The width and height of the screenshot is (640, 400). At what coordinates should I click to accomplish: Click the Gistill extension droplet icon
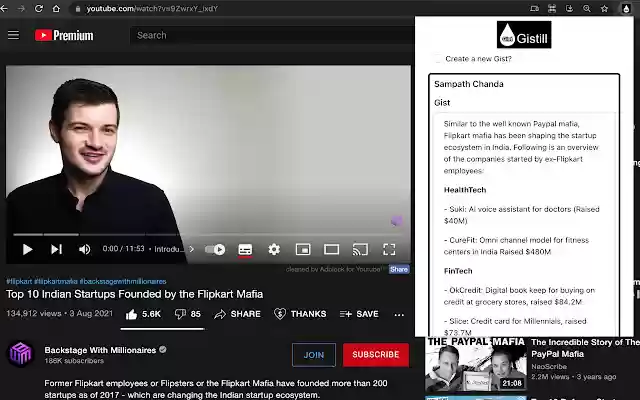pyautogui.click(x=626, y=9)
